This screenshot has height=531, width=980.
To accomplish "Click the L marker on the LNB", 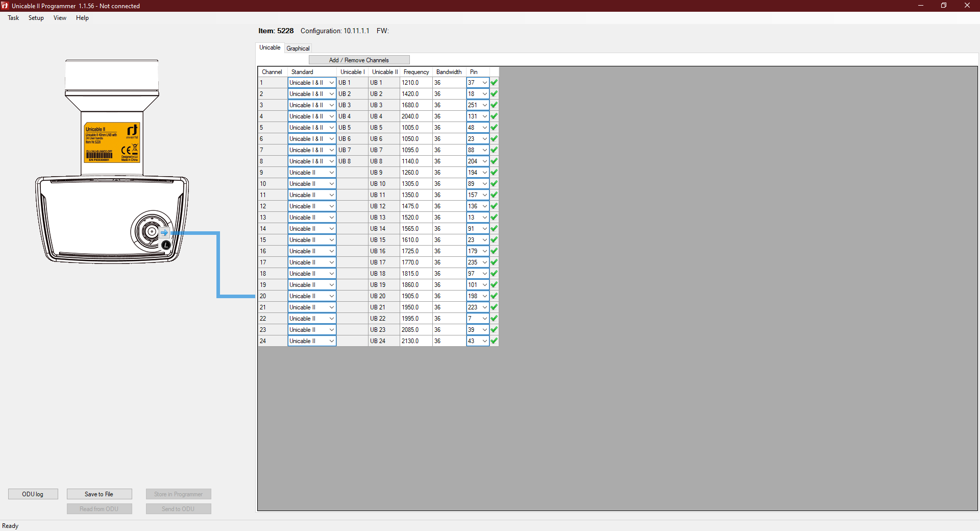I will click(166, 246).
